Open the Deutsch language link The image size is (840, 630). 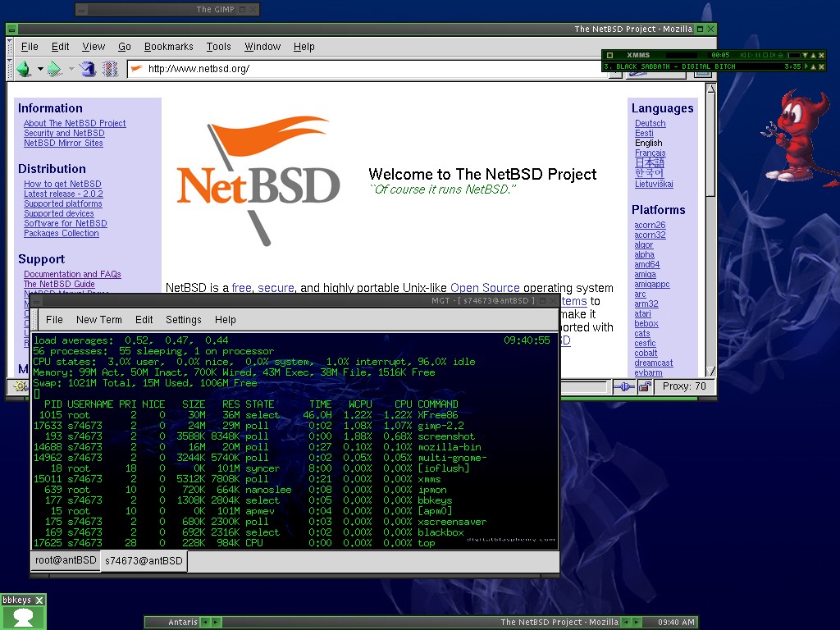pos(650,124)
